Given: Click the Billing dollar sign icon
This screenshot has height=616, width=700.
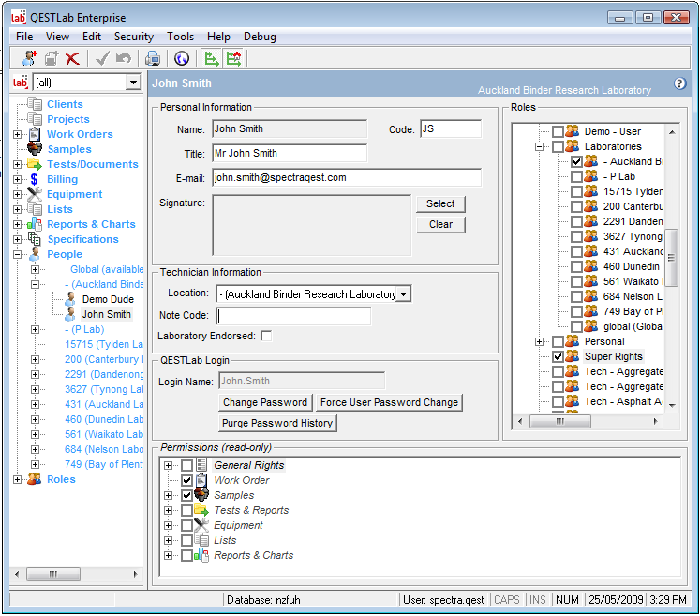Looking at the screenshot, I should (35, 179).
